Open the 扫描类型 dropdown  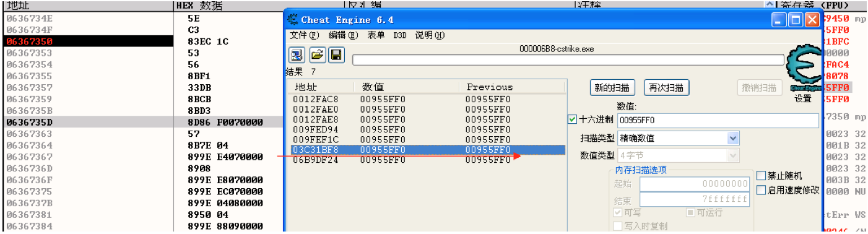(x=679, y=137)
